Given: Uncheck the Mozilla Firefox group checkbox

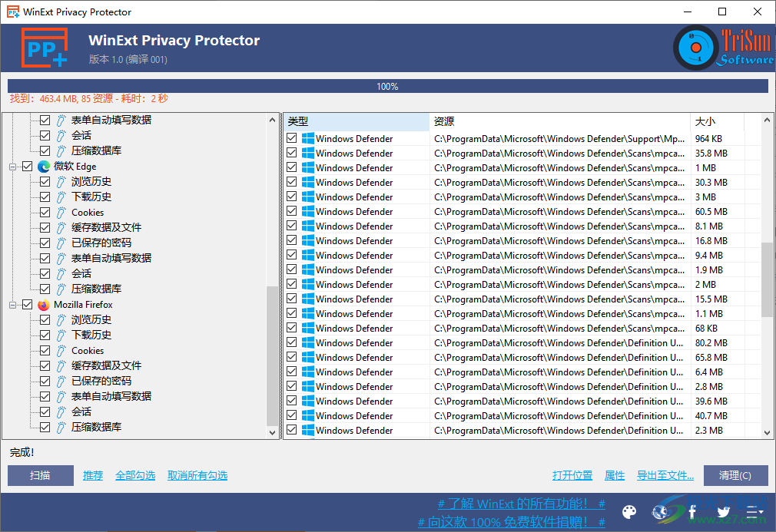Looking at the screenshot, I should click(x=27, y=305).
